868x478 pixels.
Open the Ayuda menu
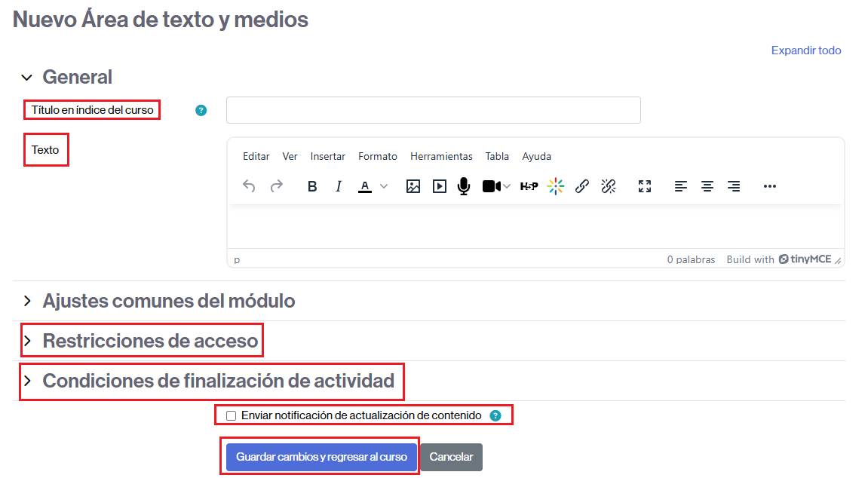536,157
